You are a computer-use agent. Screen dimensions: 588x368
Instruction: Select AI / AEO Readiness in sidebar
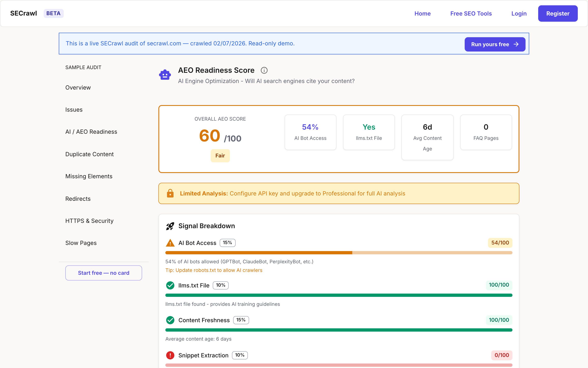tap(91, 132)
